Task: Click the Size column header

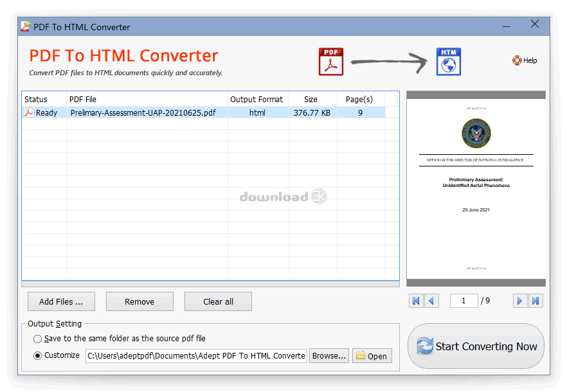Action: (x=312, y=100)
